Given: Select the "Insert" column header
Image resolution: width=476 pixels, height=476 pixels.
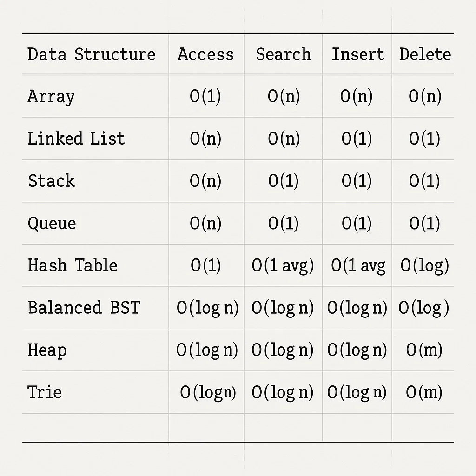Looking at the screenshot, I should tap(358, 54).
